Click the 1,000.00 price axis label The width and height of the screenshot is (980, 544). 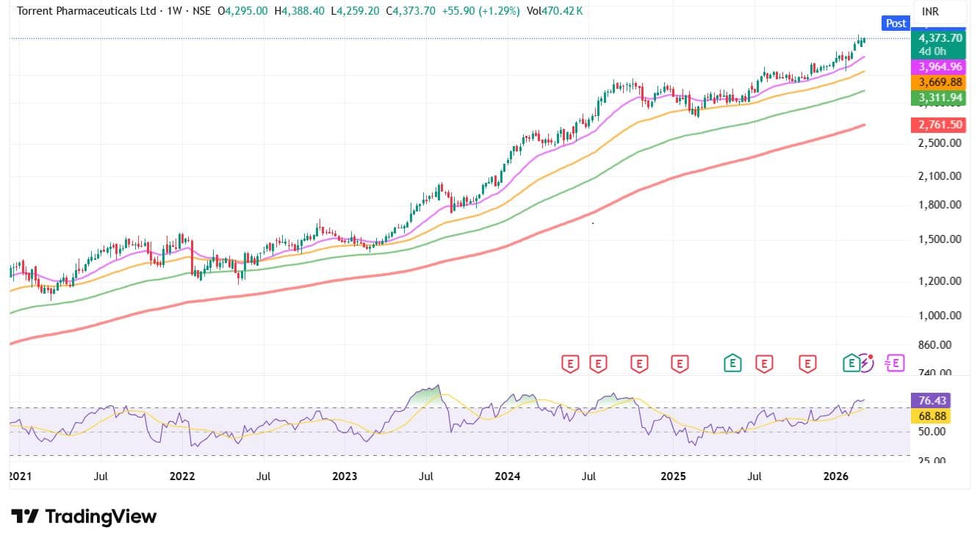pyautogui.click(x=939, y=316)
